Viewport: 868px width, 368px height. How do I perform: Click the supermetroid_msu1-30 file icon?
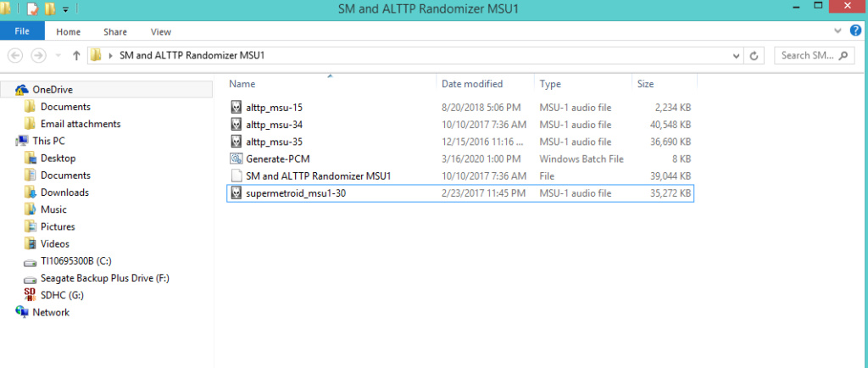pos(236,193)
